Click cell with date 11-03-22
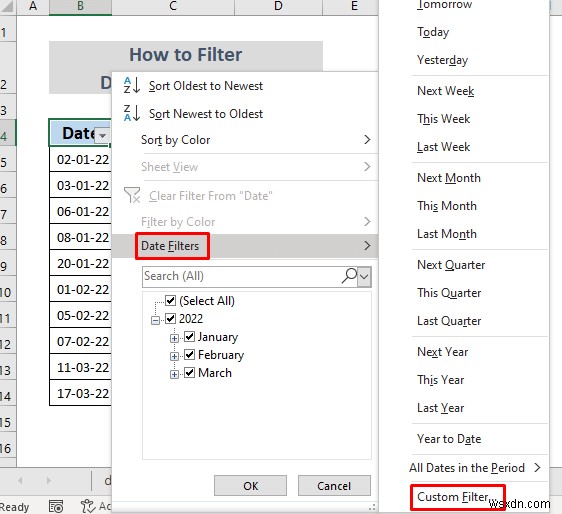562x514 pixels. click(81, 367)
